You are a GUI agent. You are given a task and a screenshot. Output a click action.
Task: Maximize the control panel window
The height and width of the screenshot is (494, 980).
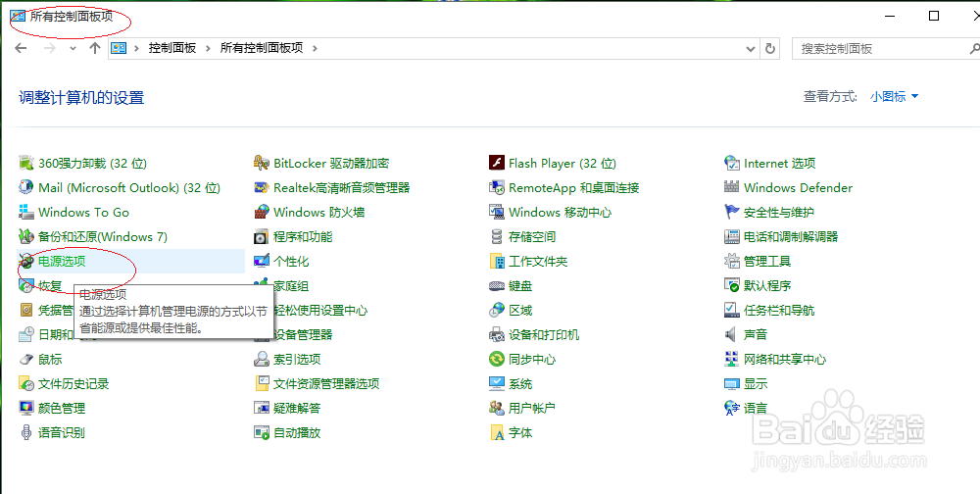pos(934,17)
